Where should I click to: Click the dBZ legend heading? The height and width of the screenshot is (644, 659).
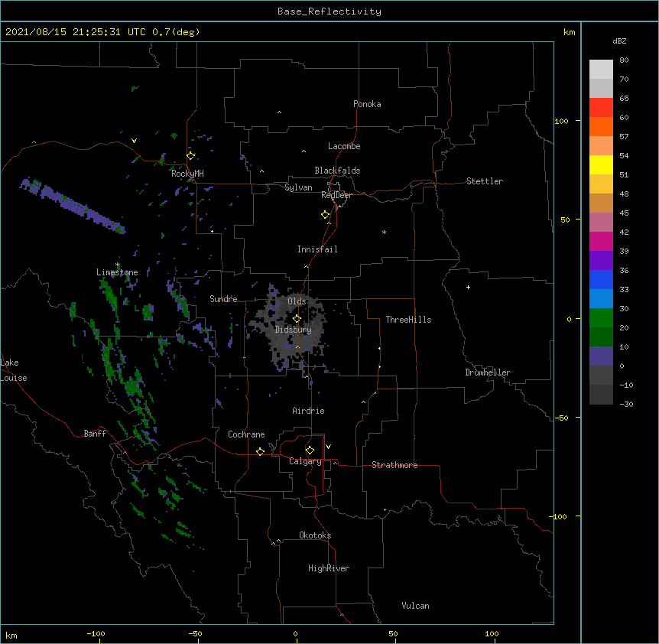619,41
